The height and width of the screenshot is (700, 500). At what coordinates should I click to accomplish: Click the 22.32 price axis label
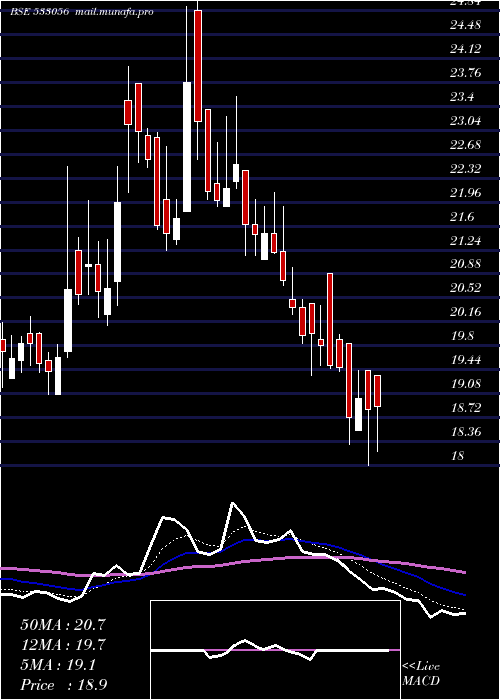tap(466, 169)
